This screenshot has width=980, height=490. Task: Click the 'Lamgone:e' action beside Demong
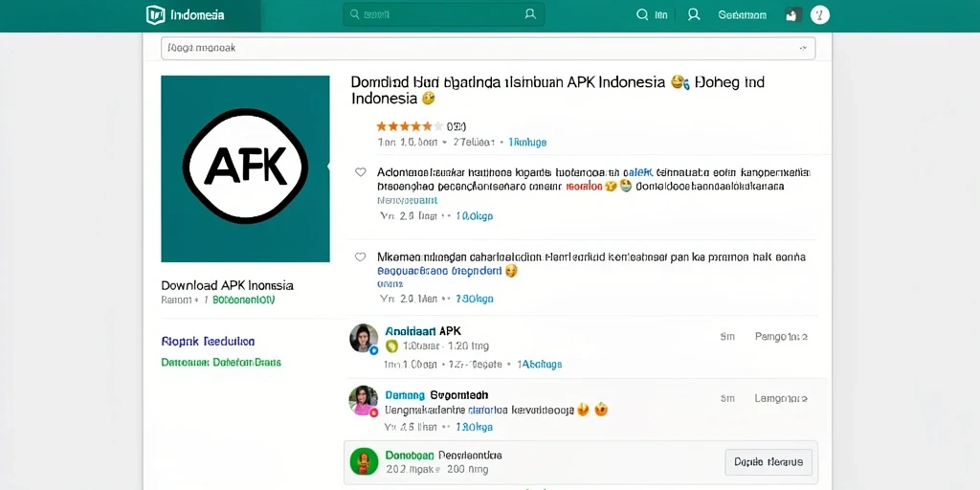(781, 398)
